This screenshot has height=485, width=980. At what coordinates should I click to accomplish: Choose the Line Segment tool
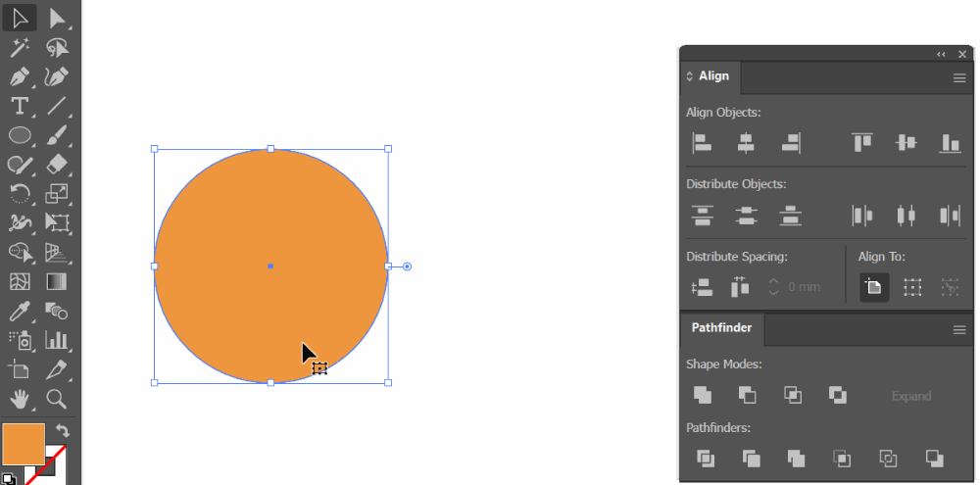57,106
